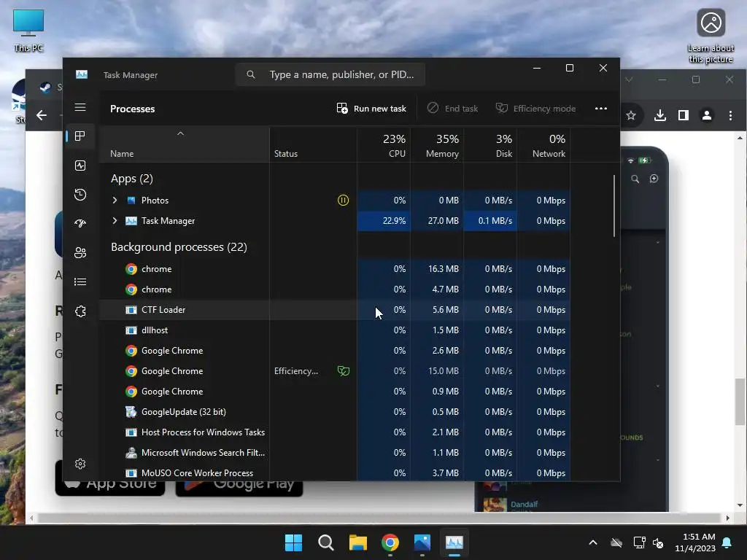Select the CTF Loader process row
The image size is (747, 560).
coord(334,310)
